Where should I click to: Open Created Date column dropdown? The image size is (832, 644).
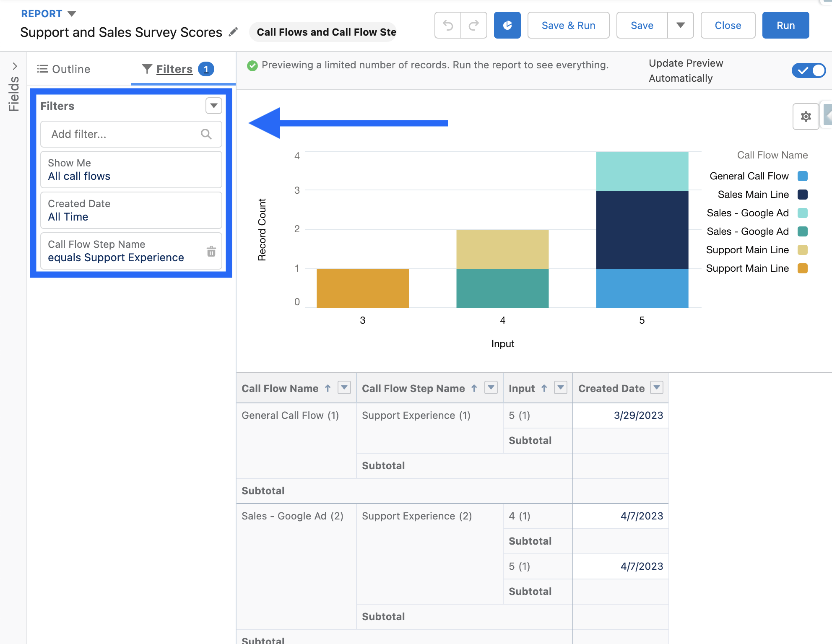pyautogui.click(x=657, y=388)
